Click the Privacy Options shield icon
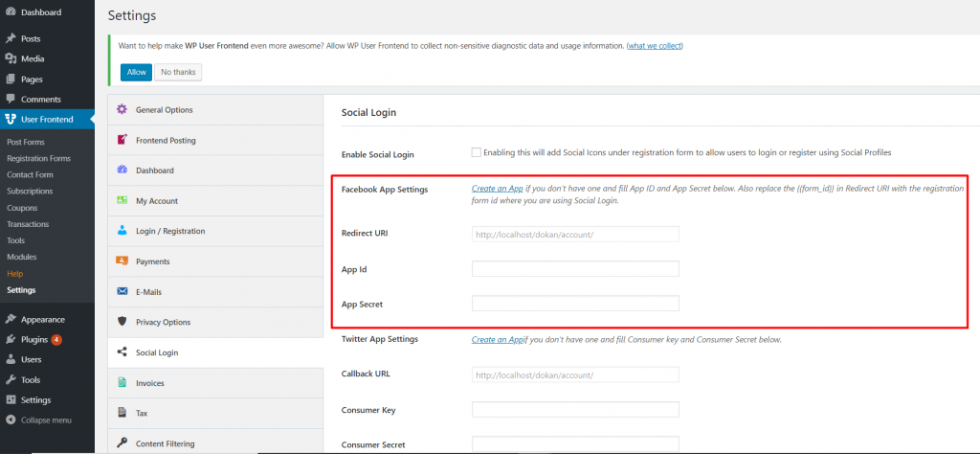The width and height of the screenshot is (980, 454). click(122, 322)
